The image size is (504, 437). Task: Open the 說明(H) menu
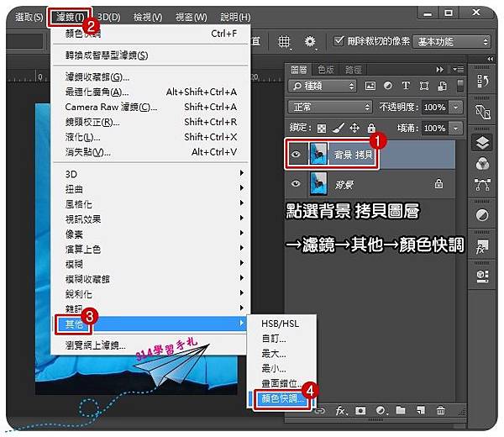[x=235, y=17]
